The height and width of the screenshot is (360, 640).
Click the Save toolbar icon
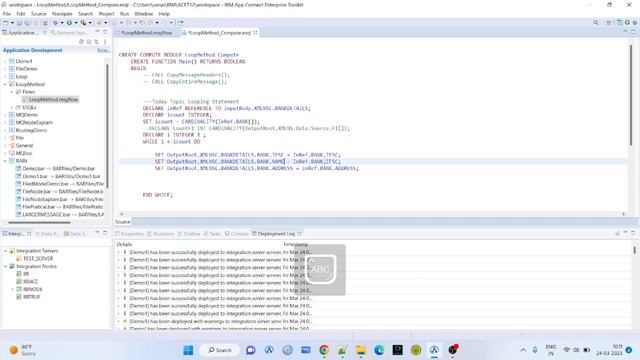click(x=19, y=23)
